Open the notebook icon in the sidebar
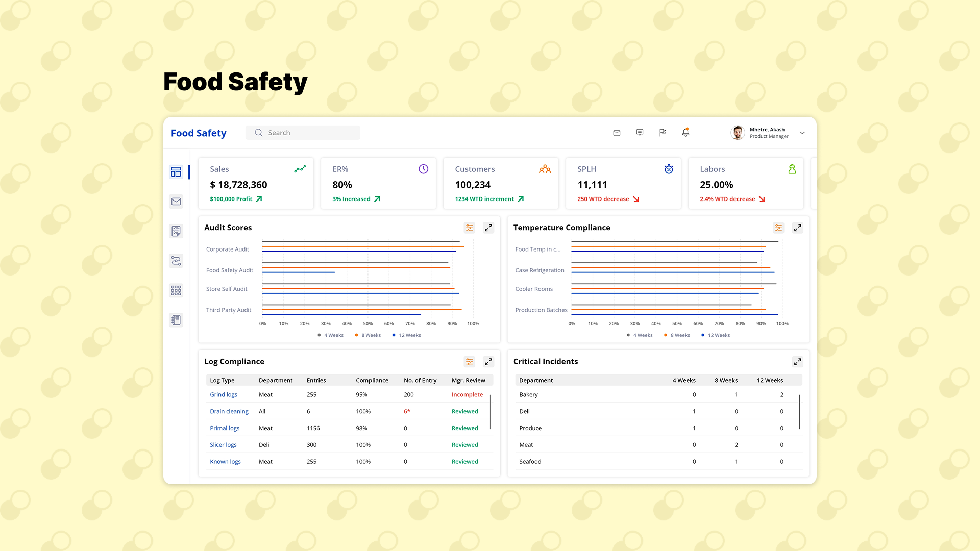The height and width of the screenshot is (551, 980). pyautogui.click(x=176, y=319)
